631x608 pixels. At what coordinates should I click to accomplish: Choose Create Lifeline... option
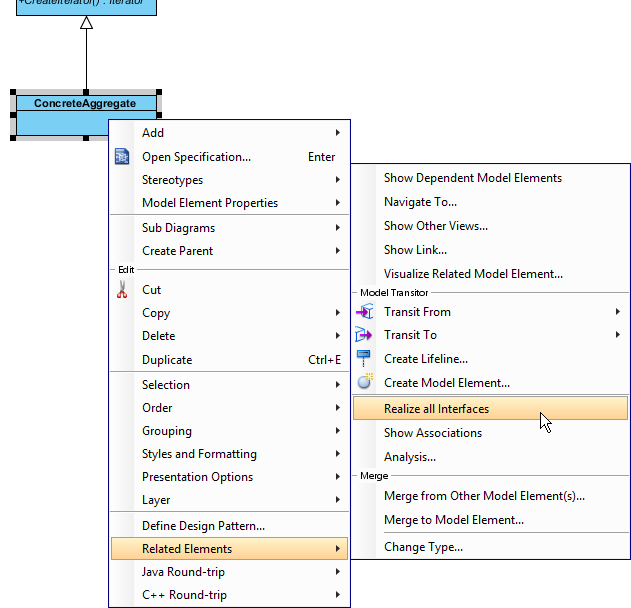tap(491, 359)
